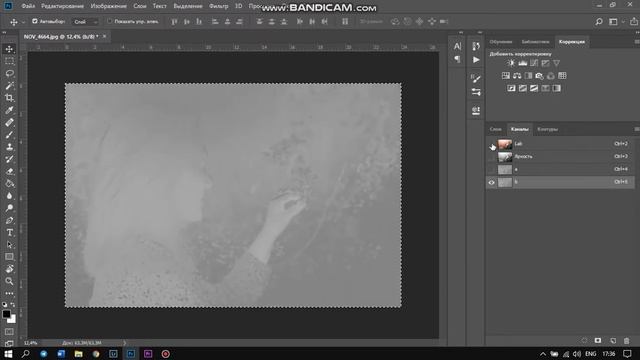
Task: Open the Character panel icon
Action: coord(457,46)
